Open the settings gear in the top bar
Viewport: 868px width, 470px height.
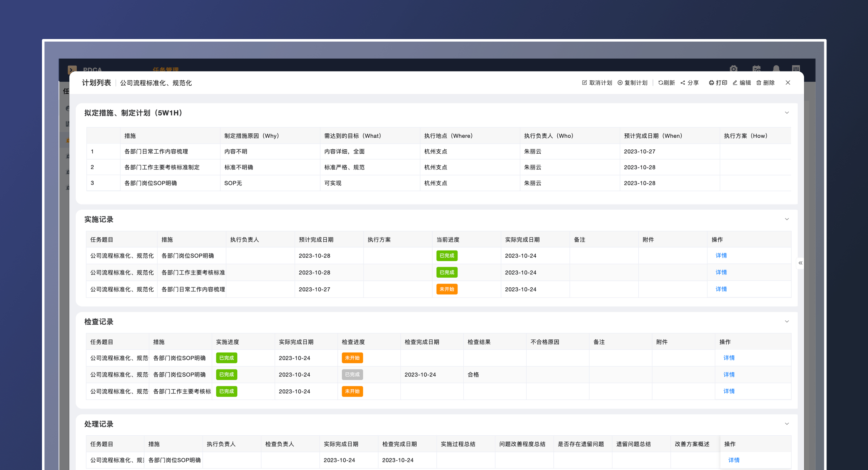point(733,69)
